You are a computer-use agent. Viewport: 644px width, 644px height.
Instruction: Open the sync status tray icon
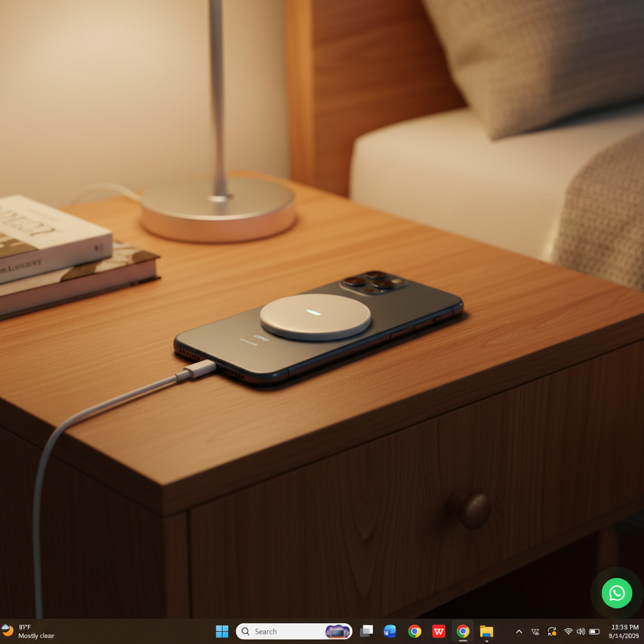coord(552,631)
